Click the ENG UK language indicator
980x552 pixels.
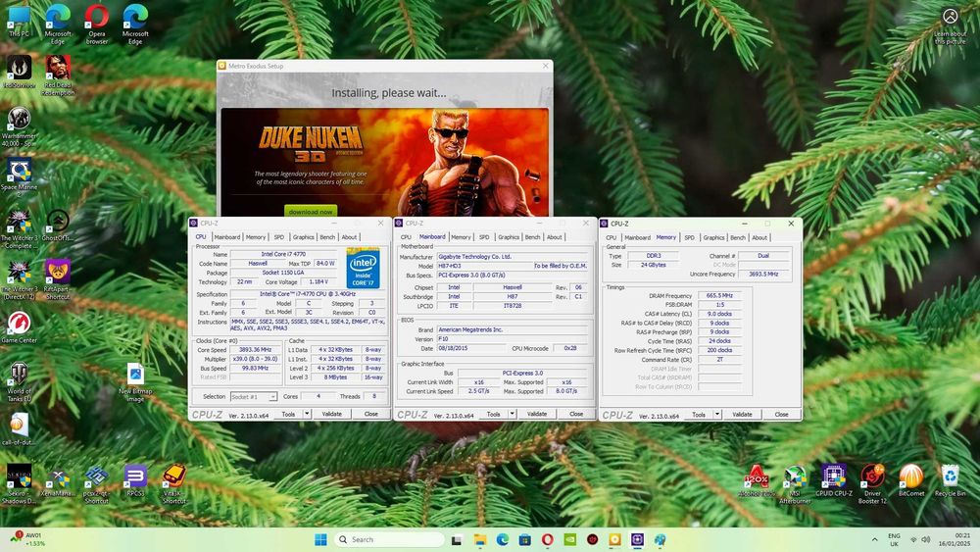[x=894, y=539]
